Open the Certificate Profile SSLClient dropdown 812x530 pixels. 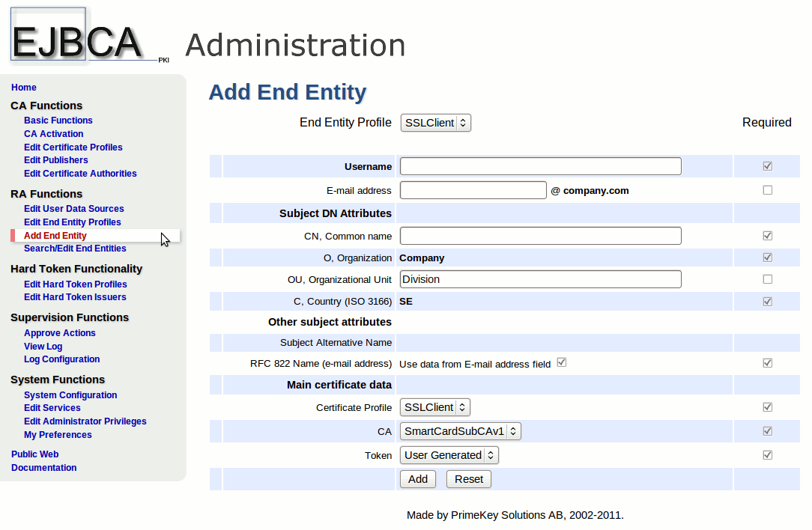(x=435, y=407)
